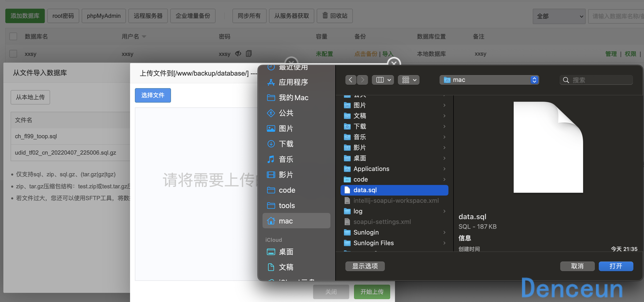Open the 音乐 folder in file list
Image resolution: width=644 pixels, height=302 pixels.
(x=394, y=137)
